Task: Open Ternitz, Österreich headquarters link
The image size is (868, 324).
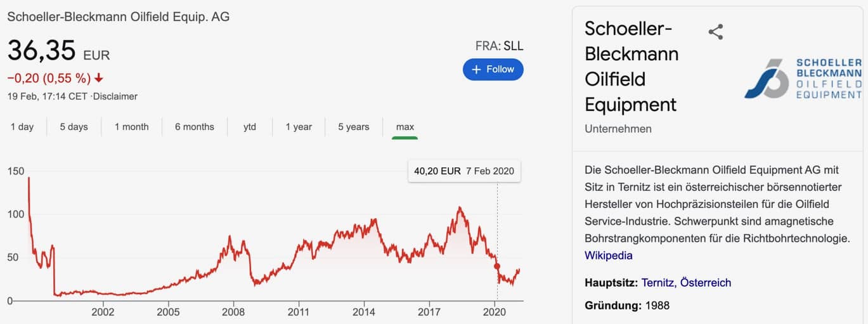Action: pos(687,283)
